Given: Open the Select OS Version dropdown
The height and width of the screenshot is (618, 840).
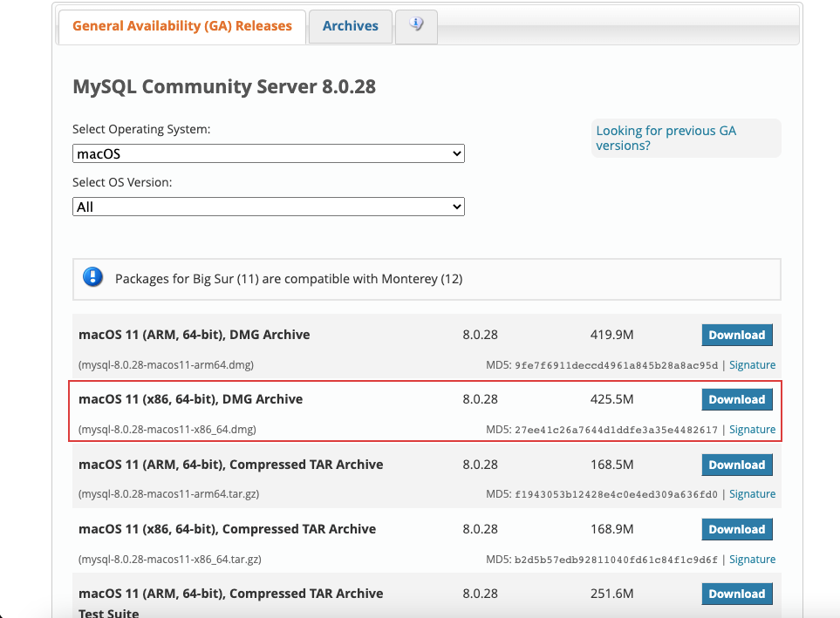Looking at the screenshot, I should pyautogui.click(x=269, y=207).
